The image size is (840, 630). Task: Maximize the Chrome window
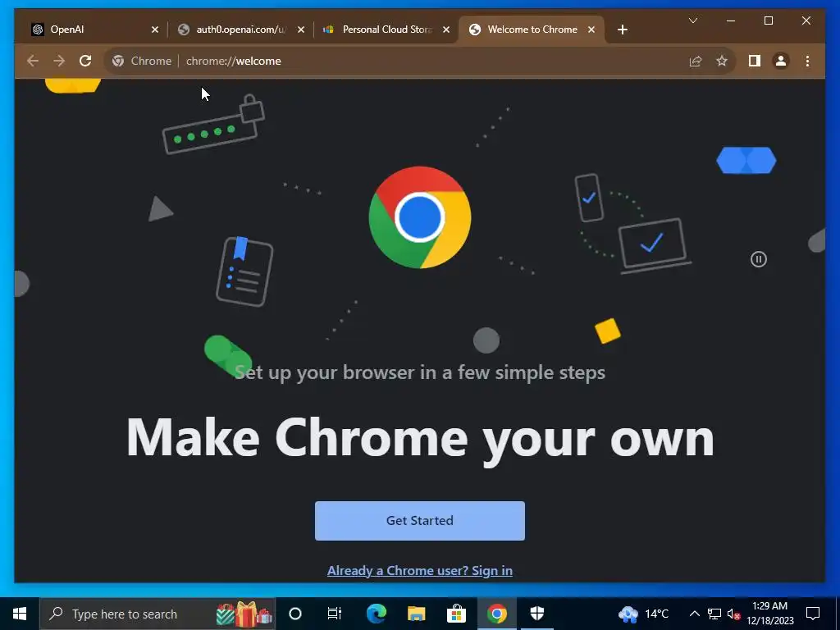tap(768, 21)
